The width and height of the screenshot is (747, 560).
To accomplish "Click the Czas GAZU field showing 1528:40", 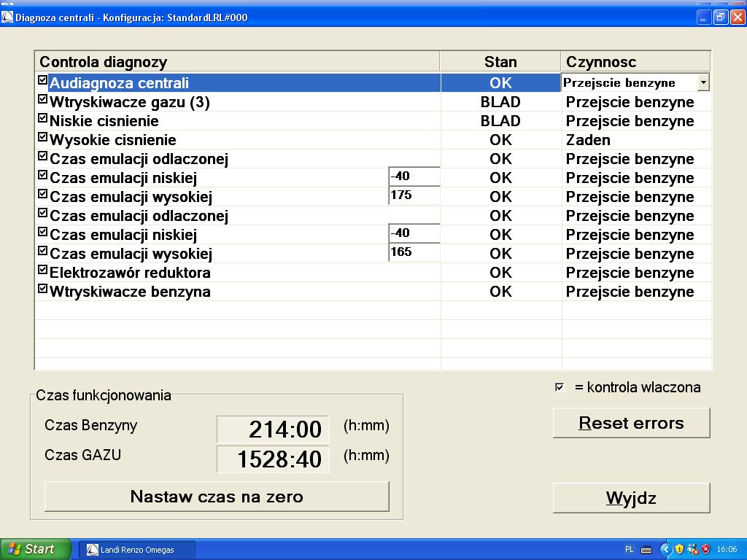I will point(273,459).
